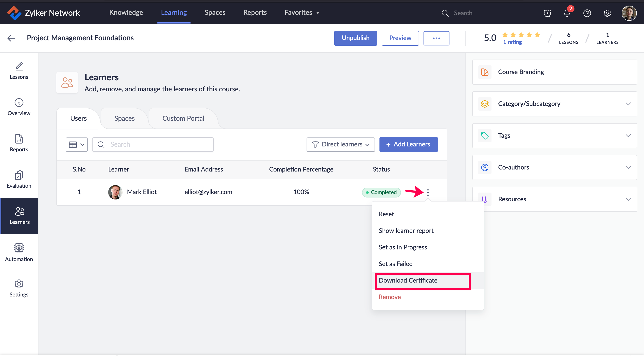Click the Add Learners button
Image resolution: width=644 pixels, height=356 pixels.
point(408,144)
